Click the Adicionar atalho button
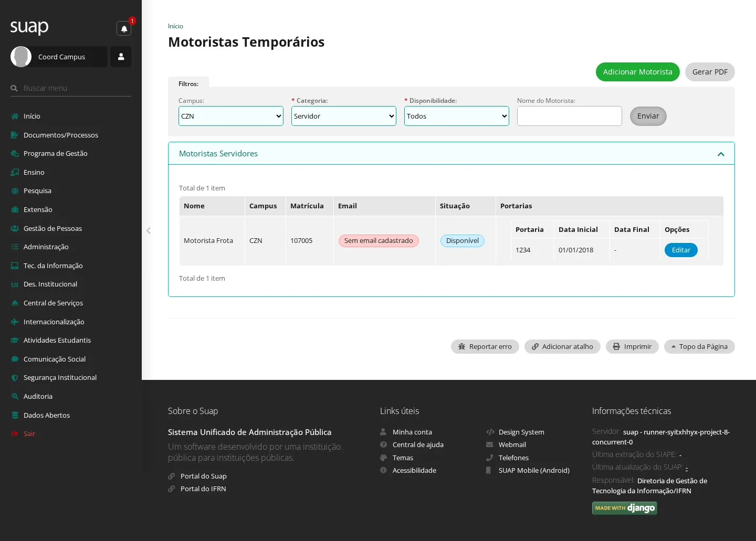The height and width of the screenshot is (541, 756). coord(562,346)
